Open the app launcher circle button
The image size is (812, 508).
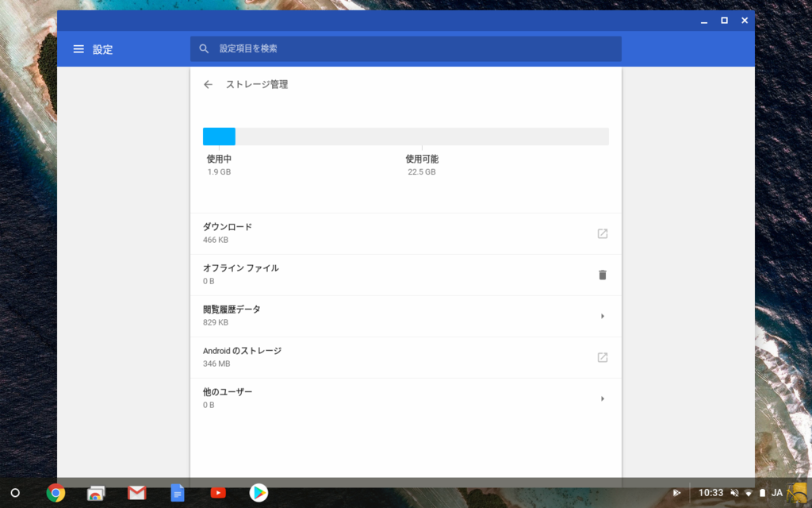pos(16,493)
